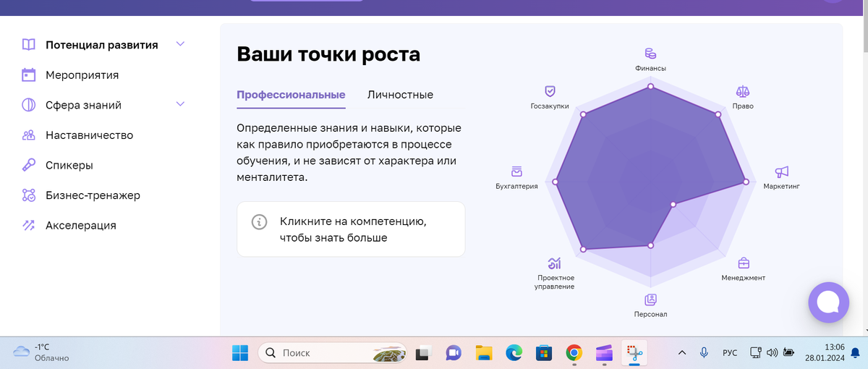Open Спикеры page
Viewport: 868px width, 369px height.
69,165
